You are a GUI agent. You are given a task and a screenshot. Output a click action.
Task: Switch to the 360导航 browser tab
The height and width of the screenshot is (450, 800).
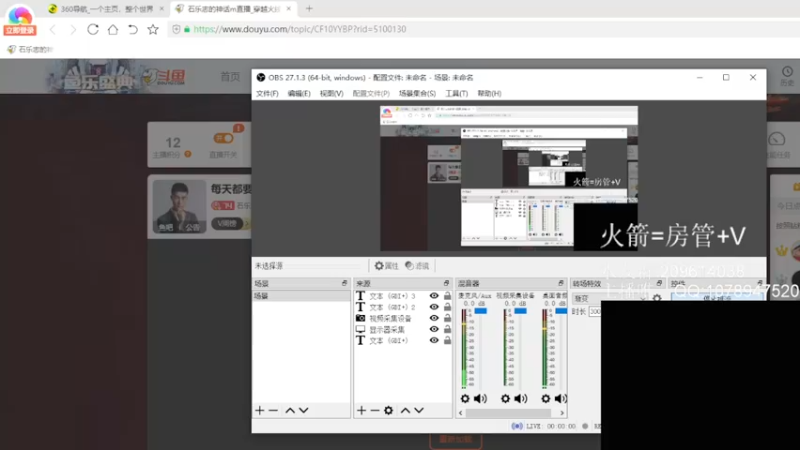coord(107,9)
